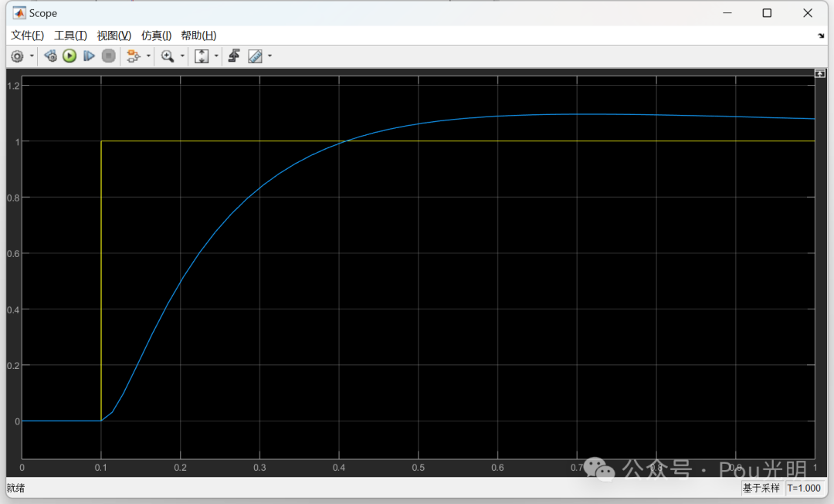Screen dimensions: 834x504
Task: Click the T=1.000 time status
Action: (x=804, y=488)
